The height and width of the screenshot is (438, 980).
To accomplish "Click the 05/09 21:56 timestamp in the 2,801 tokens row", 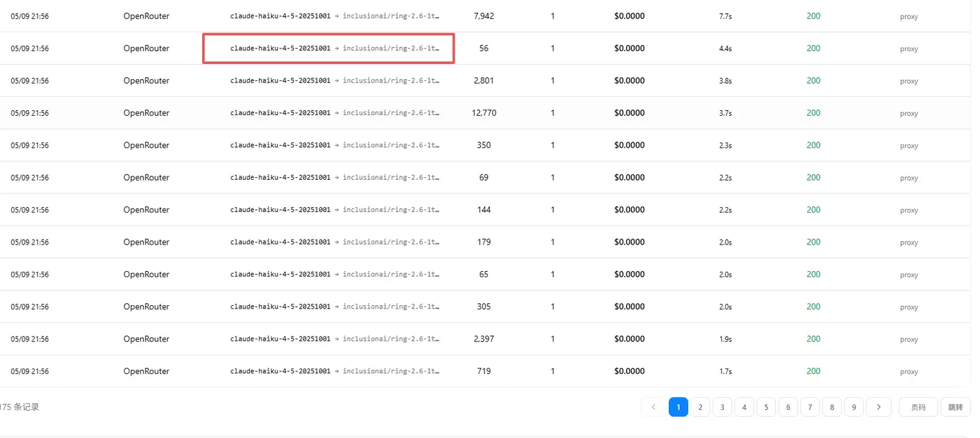I will click(x=29, y=80).
